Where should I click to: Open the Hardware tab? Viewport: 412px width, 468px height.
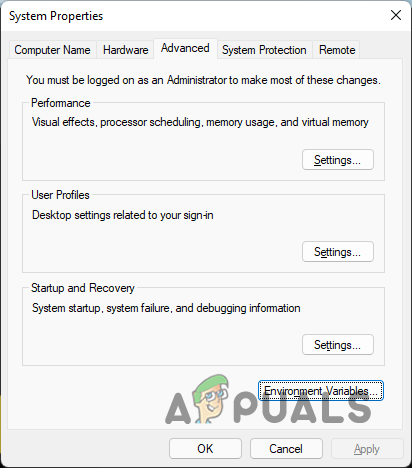[125, 50]
